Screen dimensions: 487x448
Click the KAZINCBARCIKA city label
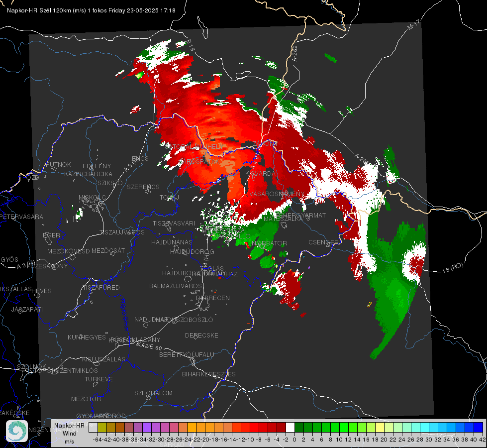click(88, 174)
